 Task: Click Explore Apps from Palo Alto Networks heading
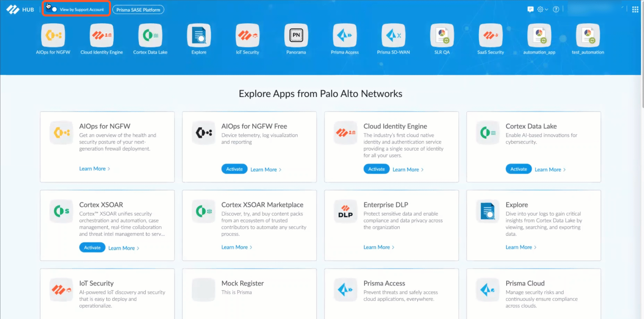pos(321,94)
